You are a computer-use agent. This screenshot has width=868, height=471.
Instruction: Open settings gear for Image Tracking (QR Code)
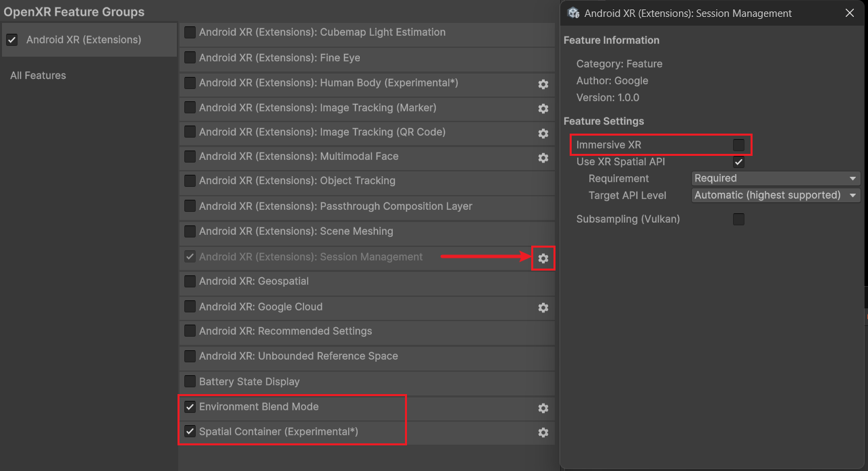tap(543, 134)
